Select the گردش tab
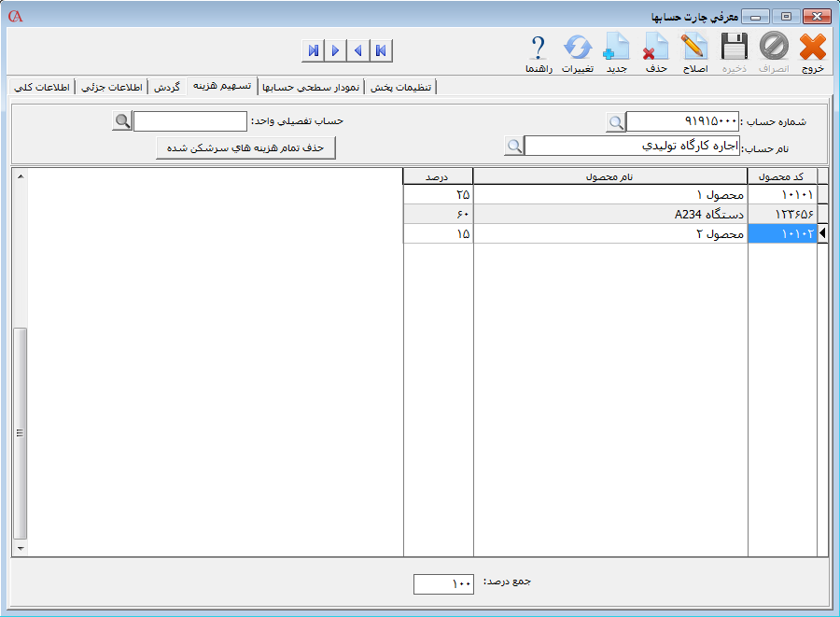Screen dimensions: 840x617 click(x=166, y=87)
